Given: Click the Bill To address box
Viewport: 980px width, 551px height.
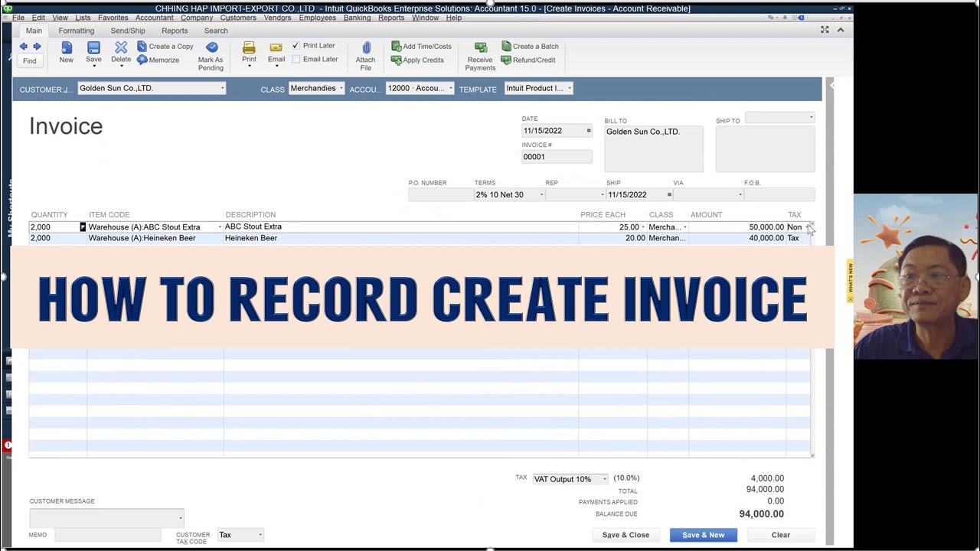Looking at the screenshot, I should click(654, 148).
